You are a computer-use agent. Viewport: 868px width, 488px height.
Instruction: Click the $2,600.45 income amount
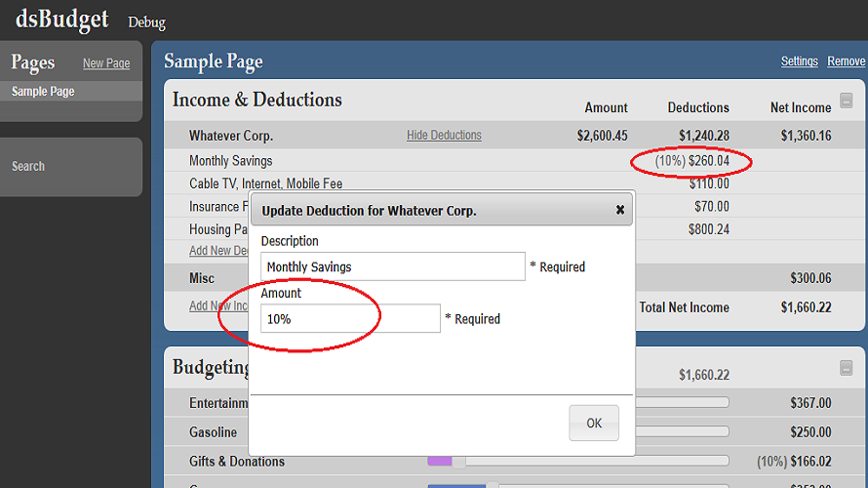tap(603, 136)
